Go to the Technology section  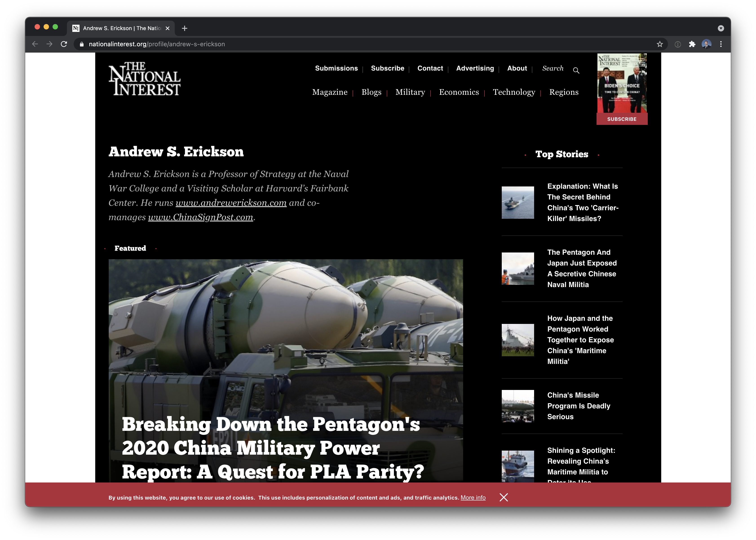tap(514, 92)
